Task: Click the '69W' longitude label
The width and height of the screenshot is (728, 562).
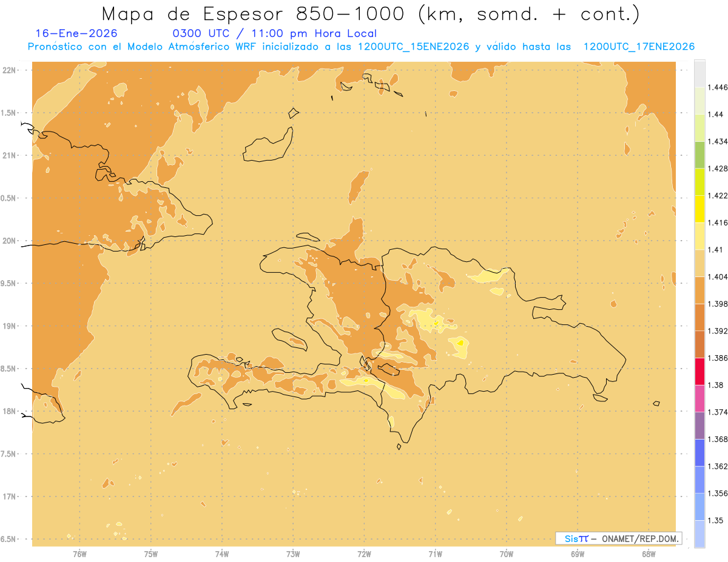Action: click(x=578, y=554)
